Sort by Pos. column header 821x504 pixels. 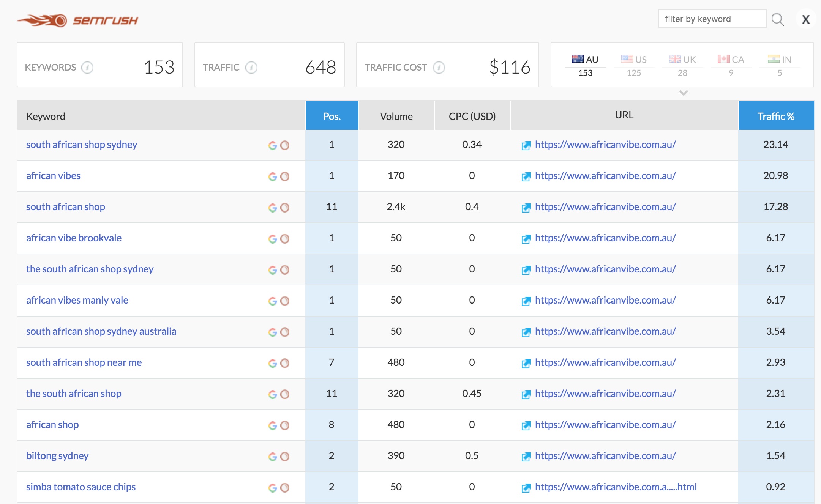(332, 116)
